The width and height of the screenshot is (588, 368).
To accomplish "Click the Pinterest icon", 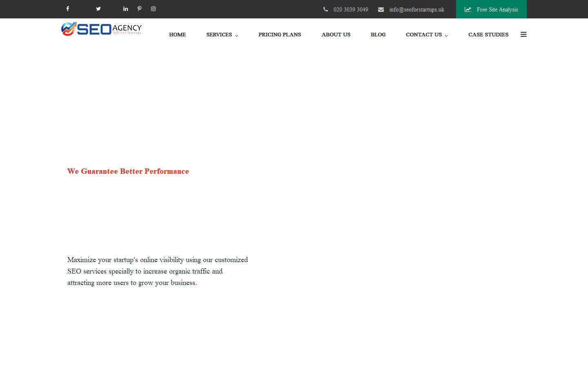I will click(x=139, y=9).
